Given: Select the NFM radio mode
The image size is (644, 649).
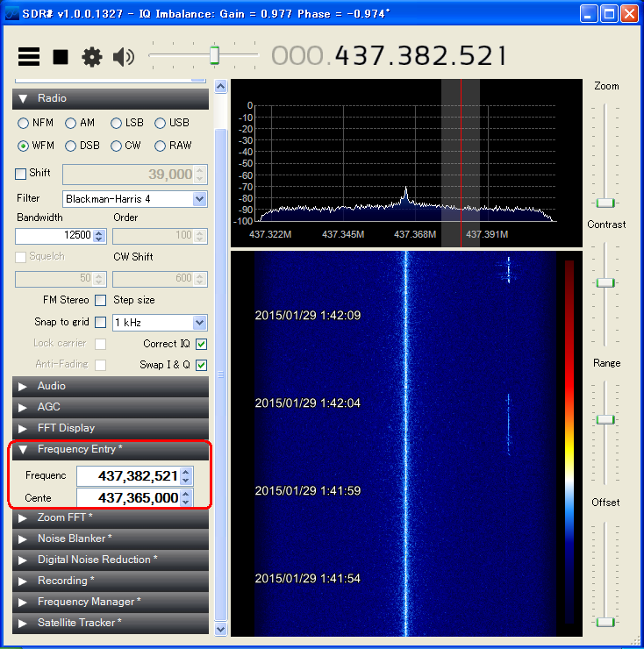Looking at the screenshot, I should coord(23,124).
